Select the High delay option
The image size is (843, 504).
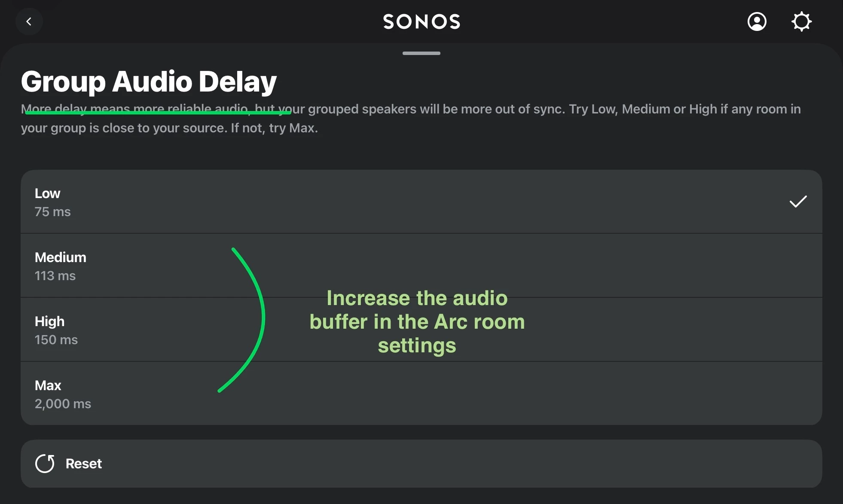[x=50, y=321]
